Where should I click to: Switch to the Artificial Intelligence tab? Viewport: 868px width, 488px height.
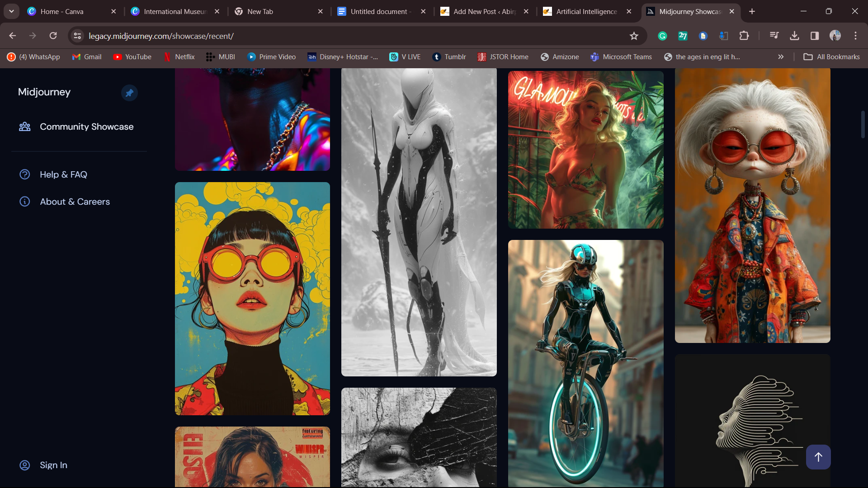click(x=586, y=11)
